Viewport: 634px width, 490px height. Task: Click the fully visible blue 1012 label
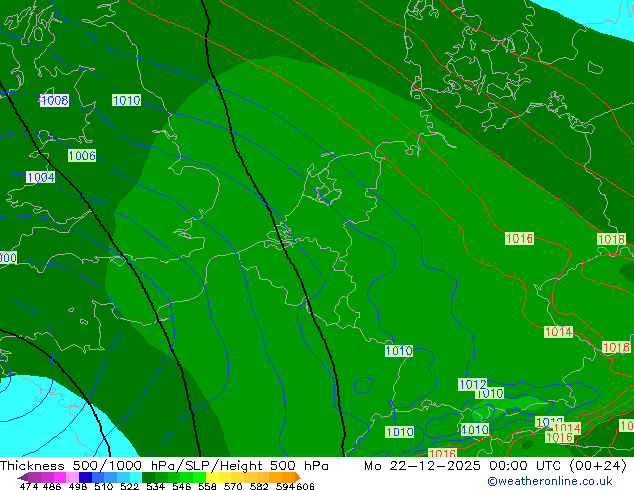coord(473,384)
